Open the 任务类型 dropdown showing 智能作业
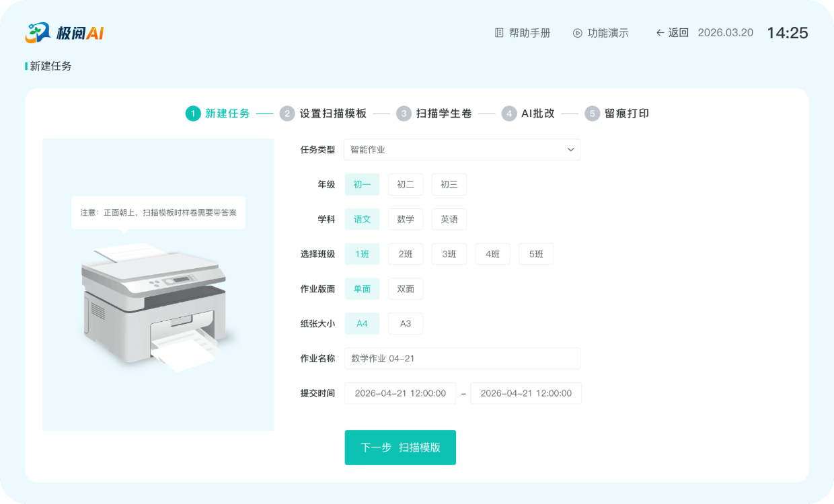Viewport: 834px width, 504px height. click(x=462, y=150)
